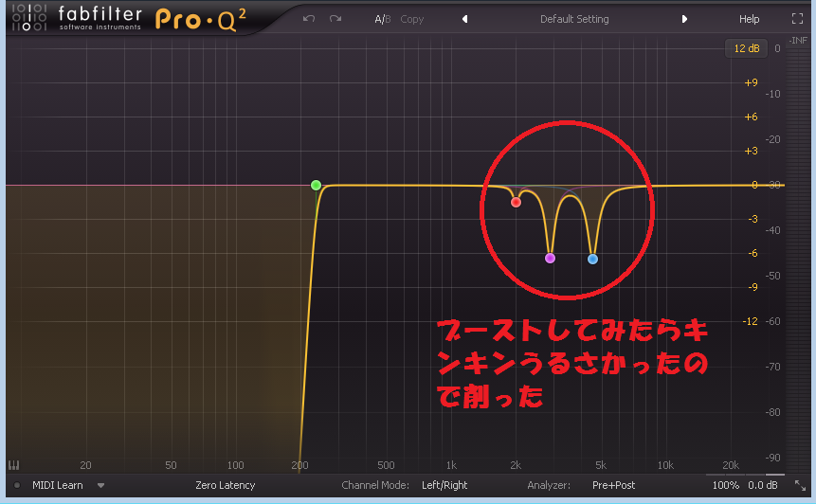Select the red EQ band dot
The image size is (816, 504).
click(x=516, y=203)
